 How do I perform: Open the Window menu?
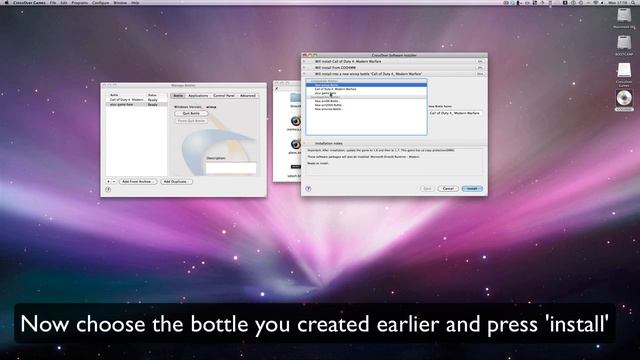120,2
